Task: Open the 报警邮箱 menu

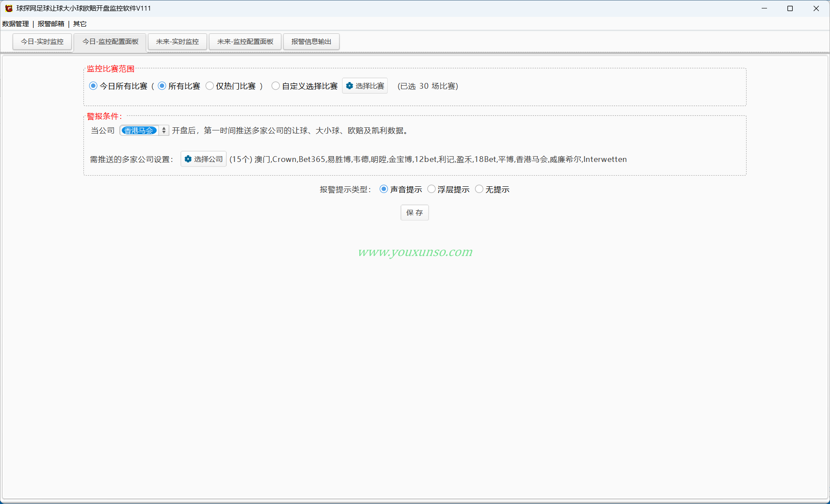Action: [x=51, y=24]
